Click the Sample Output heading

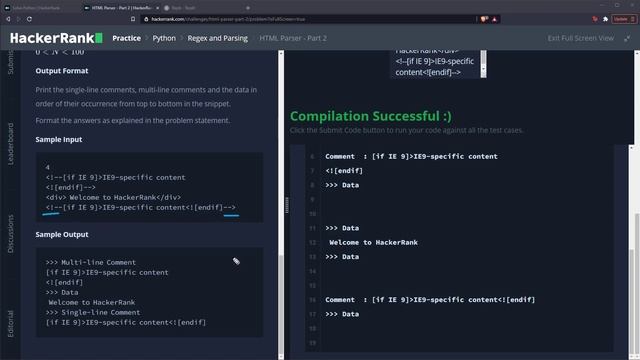coord(62,235)
